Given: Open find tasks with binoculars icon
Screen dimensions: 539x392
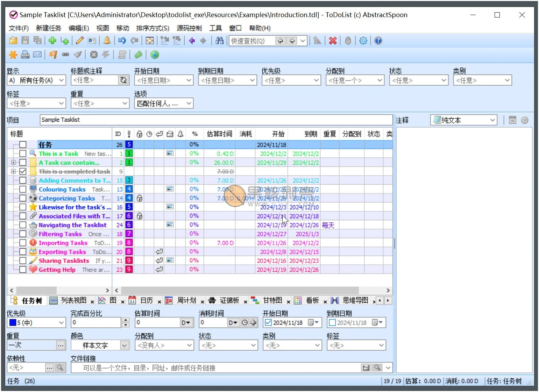Looking at the screenshot, I should click(x=219, y=41).
